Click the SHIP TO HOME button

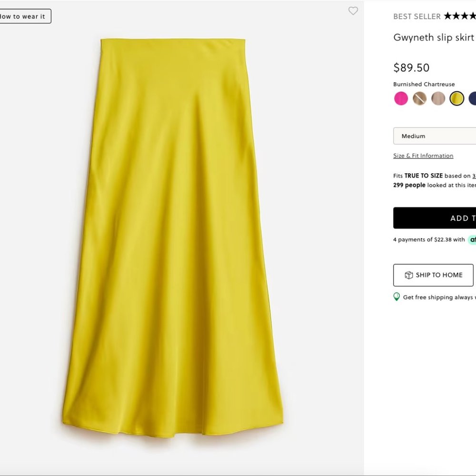tap(433, 275)
